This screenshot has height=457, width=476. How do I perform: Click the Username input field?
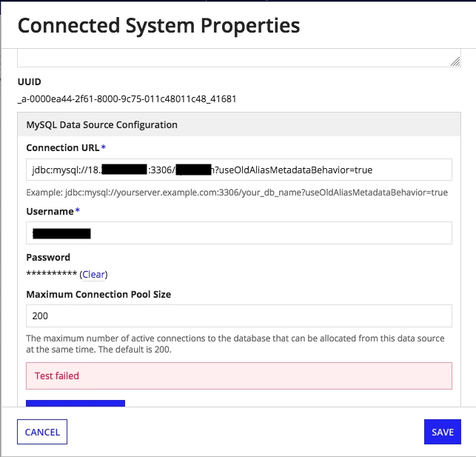tap(239, 233)
